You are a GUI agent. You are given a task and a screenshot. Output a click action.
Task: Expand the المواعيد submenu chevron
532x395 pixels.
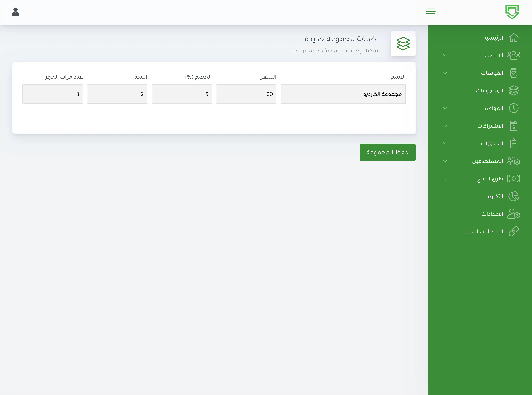[445, 108]
